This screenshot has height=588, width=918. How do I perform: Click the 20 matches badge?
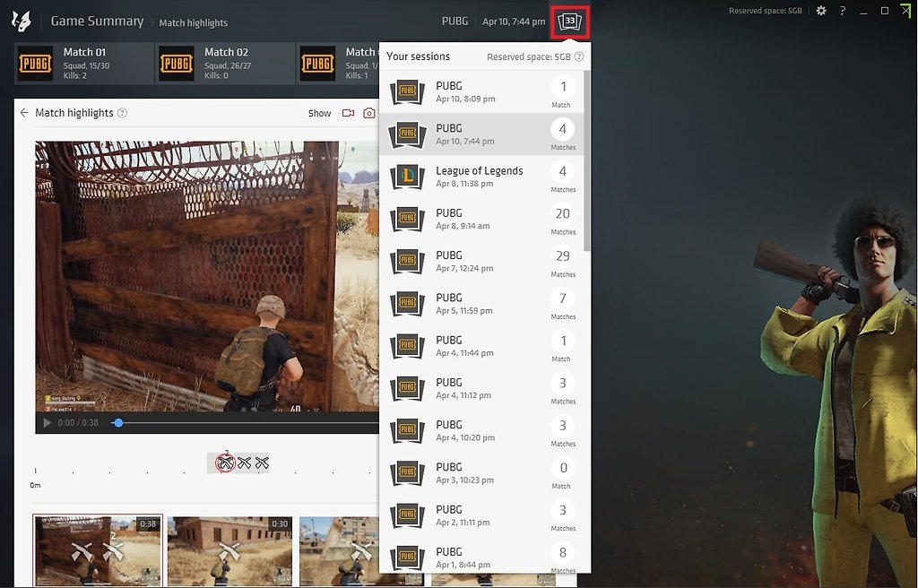pos(563,213)
